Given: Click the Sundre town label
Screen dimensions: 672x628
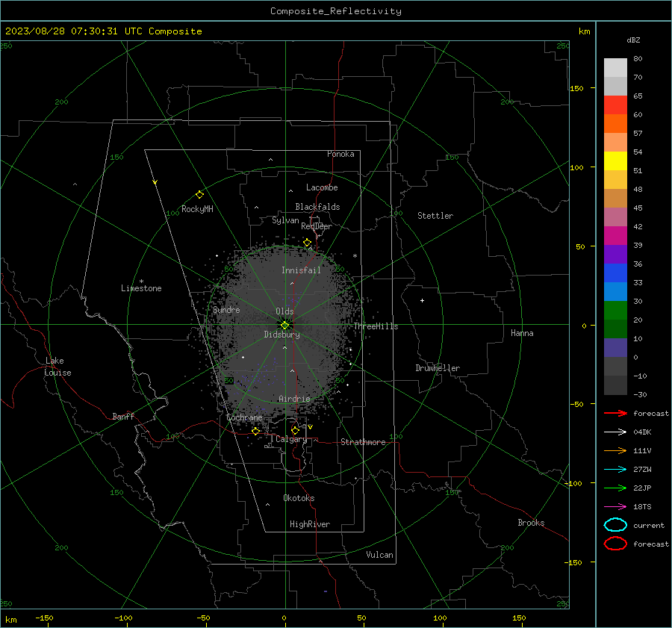Looking at the screenshot, I should [x=226, y=310].
